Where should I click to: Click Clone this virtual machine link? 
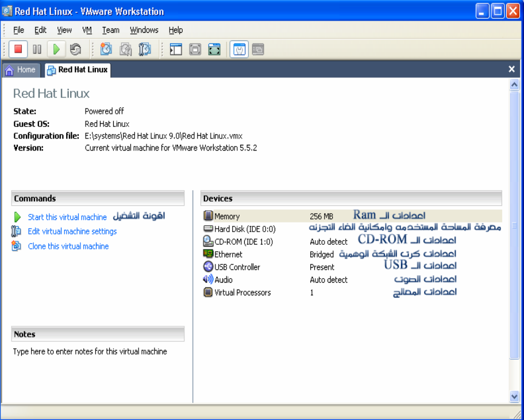68,246
